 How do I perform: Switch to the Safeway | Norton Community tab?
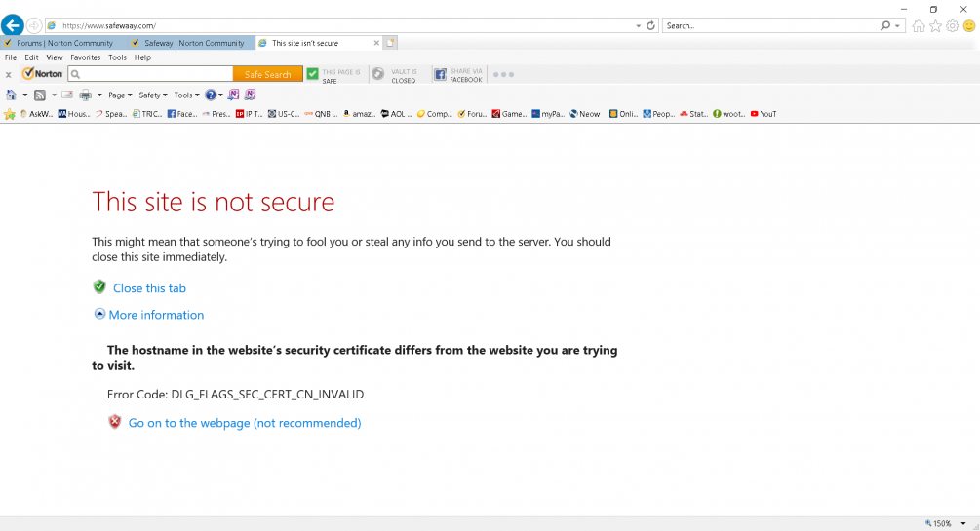[193, 43]
